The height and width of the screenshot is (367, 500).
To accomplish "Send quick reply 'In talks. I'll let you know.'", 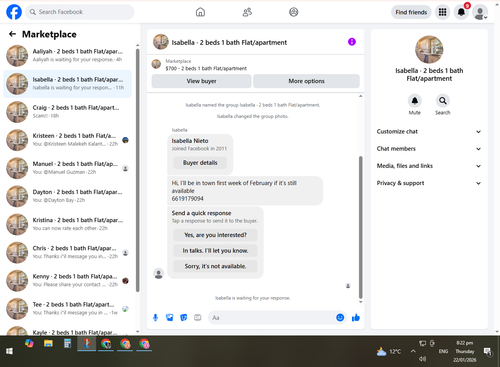I will (215, 251).
